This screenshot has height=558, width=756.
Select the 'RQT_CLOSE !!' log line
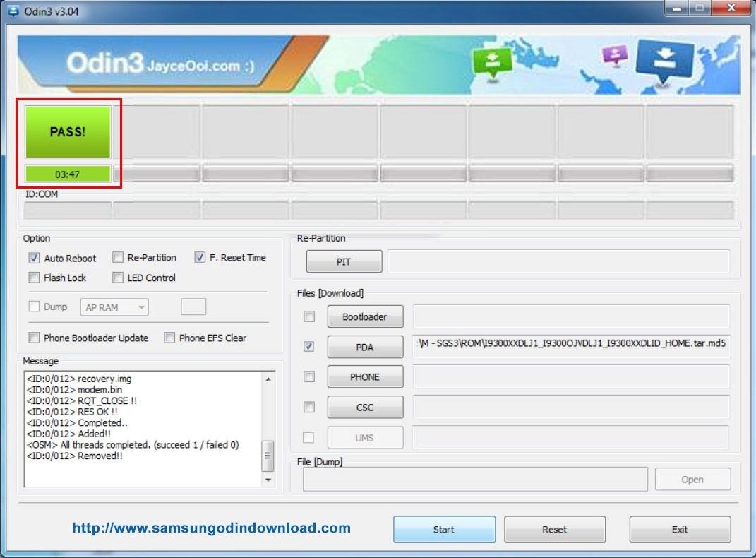click(x=82, y=400)
